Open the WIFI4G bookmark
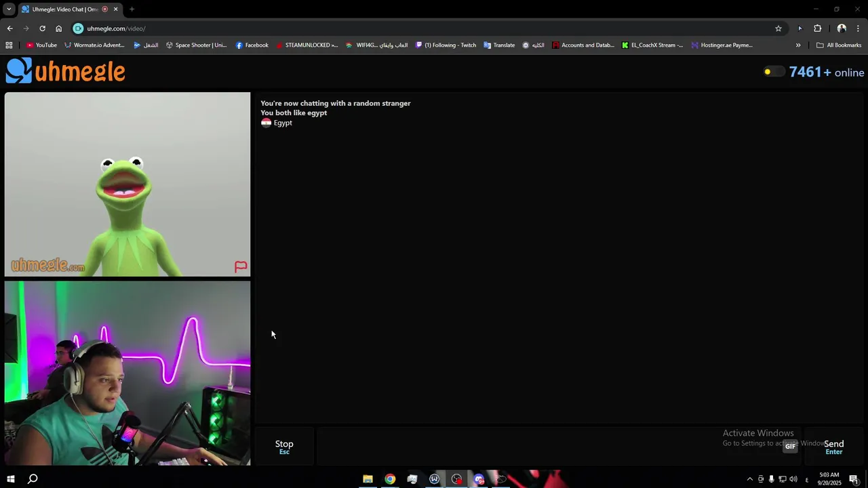This screenshot has width=868, height=488. (376, 45)
